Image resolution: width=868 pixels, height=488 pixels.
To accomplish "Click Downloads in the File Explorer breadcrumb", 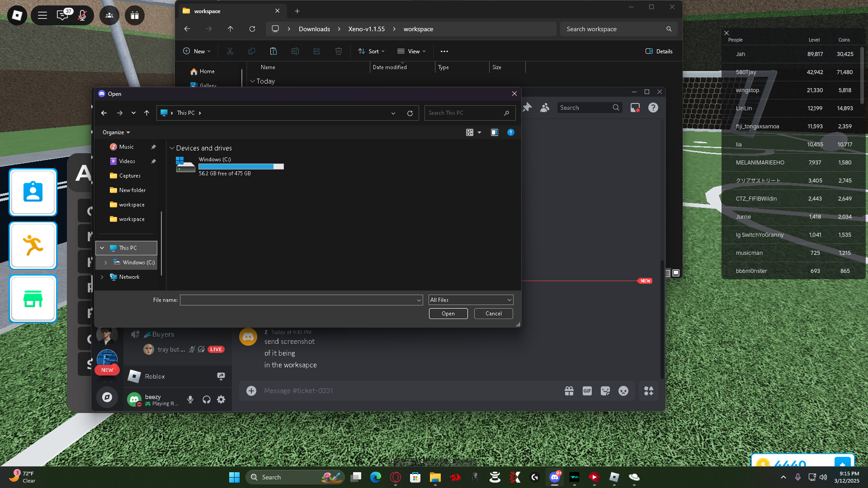I will (x=314, y=29).
